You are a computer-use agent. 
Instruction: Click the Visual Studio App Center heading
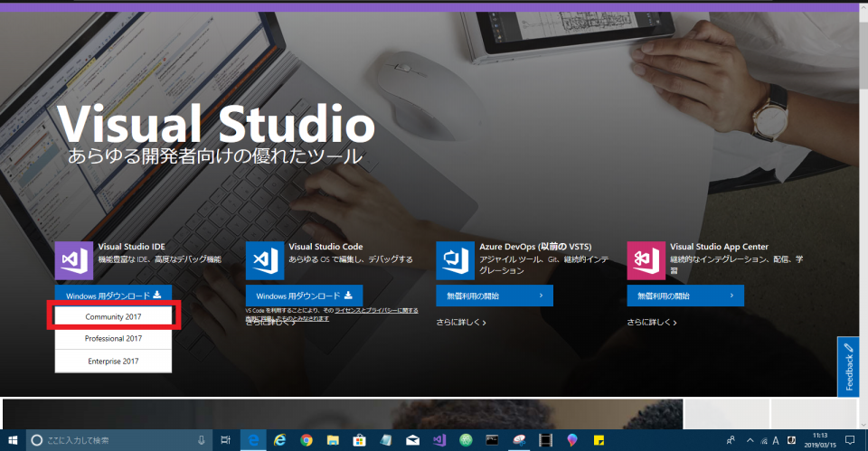click(x=719, y=247)
